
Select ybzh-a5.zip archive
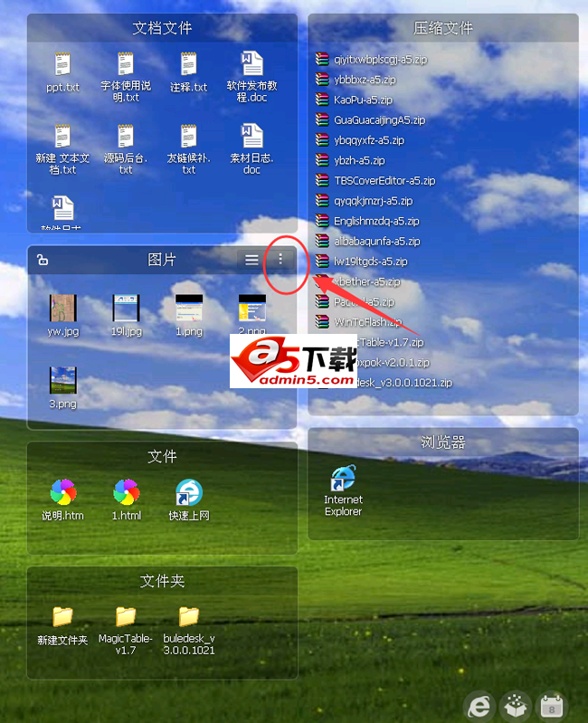350,160
